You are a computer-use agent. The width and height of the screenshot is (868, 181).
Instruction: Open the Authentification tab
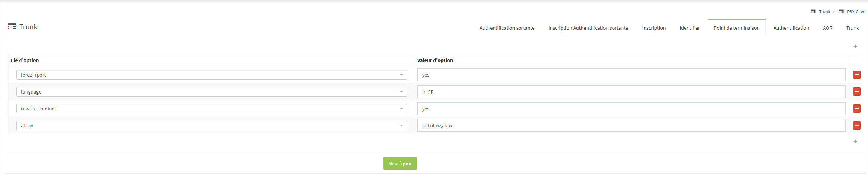791,28
